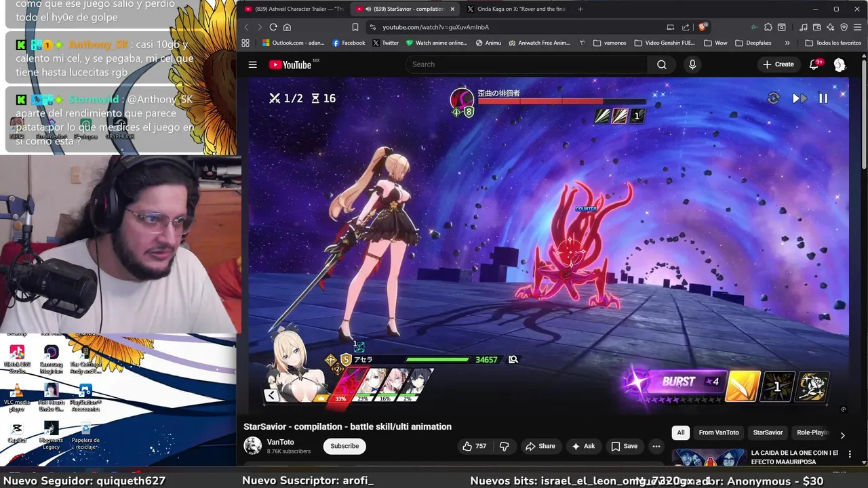This screenshot has height=488, width=868.
Task: Show more topic chips with the right chevron
Action: (842, 435)
